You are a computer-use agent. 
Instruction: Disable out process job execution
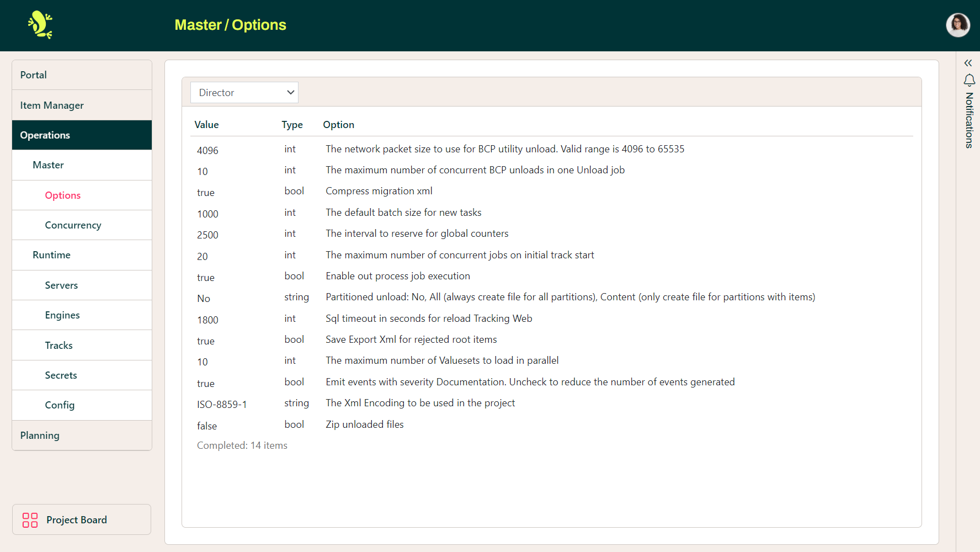tap(206, 277)
